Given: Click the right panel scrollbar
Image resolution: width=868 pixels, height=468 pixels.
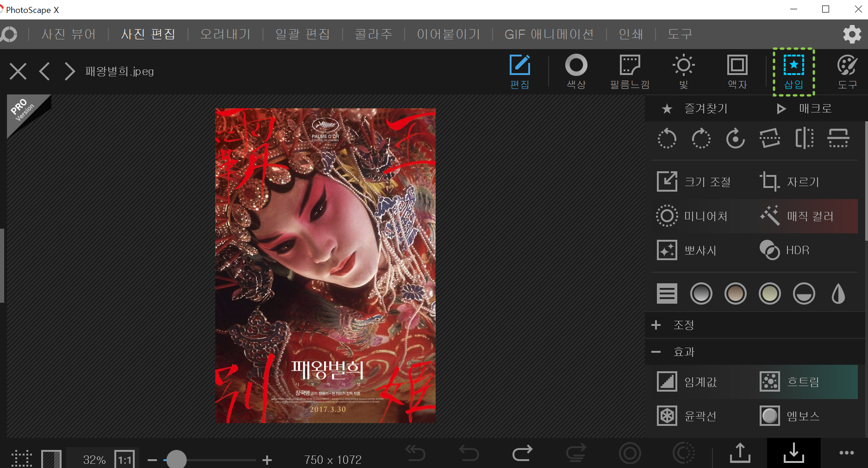Looking at the screenshot, I should coord(866,181).
